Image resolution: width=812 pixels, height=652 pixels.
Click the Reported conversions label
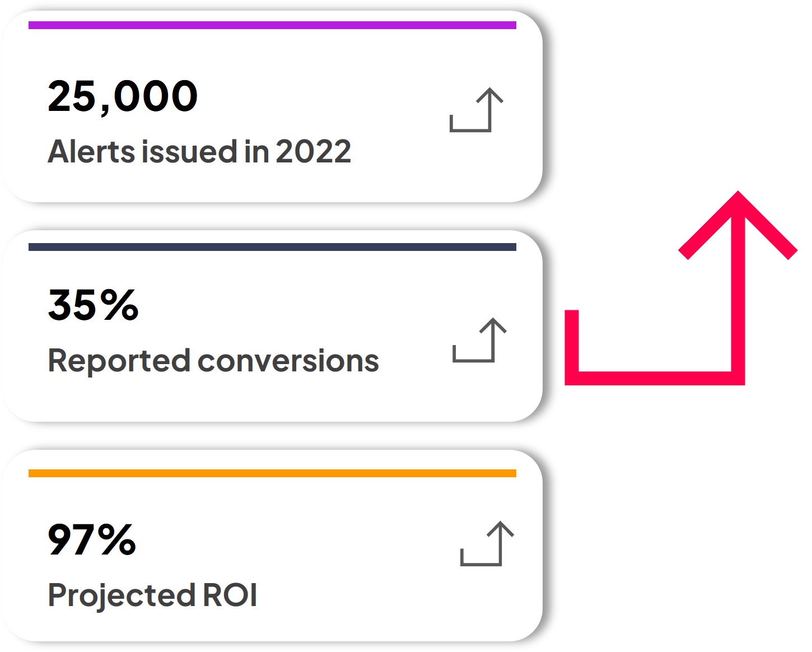(x=213, y=361)
